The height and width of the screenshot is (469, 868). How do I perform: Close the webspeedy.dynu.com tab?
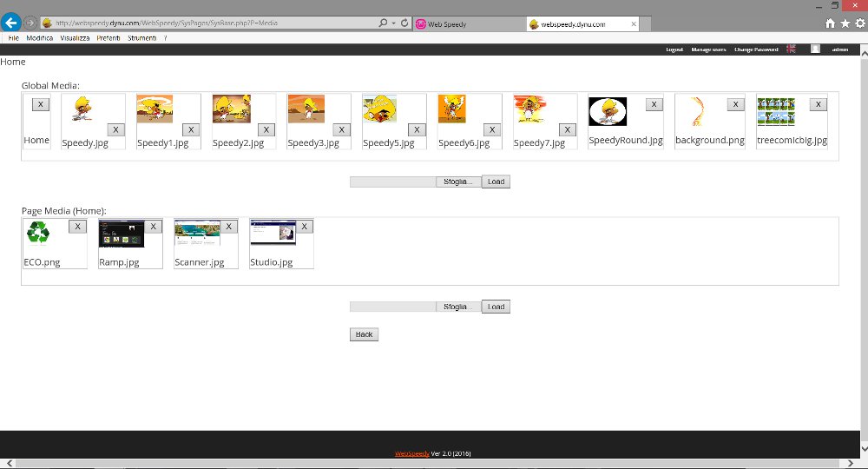(x=634, y=23)
